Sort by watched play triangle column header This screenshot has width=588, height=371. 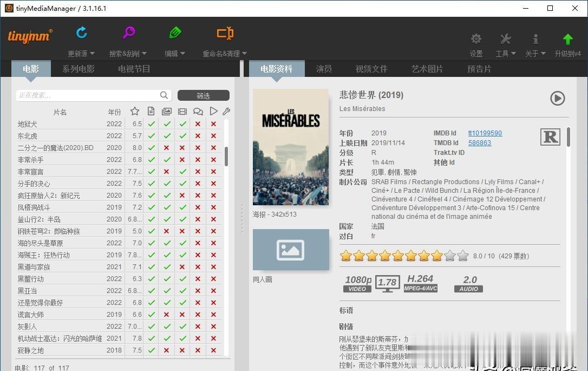(213, 111)
